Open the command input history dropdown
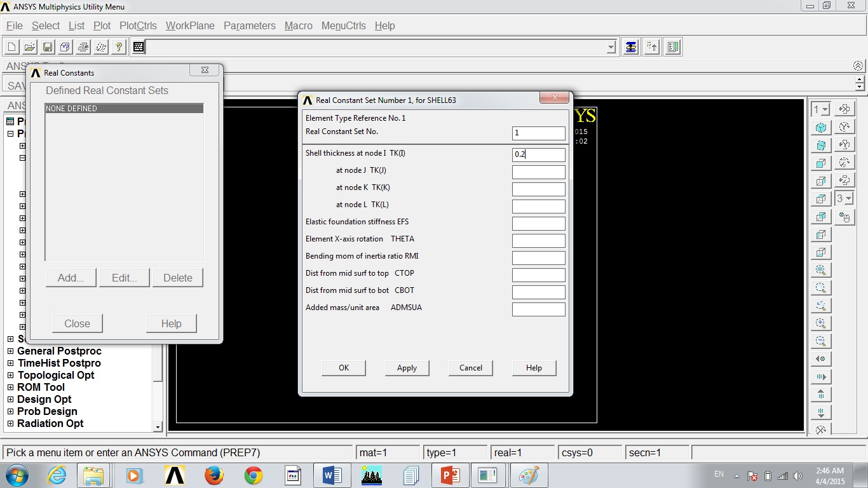 pyautogui.click(x=611, y=47)
